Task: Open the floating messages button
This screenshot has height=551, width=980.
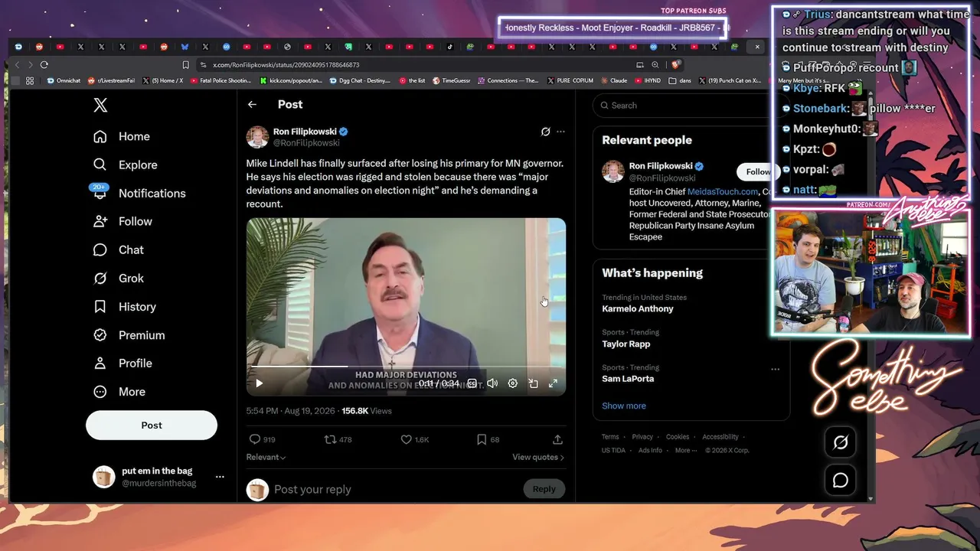Action: 840,480
